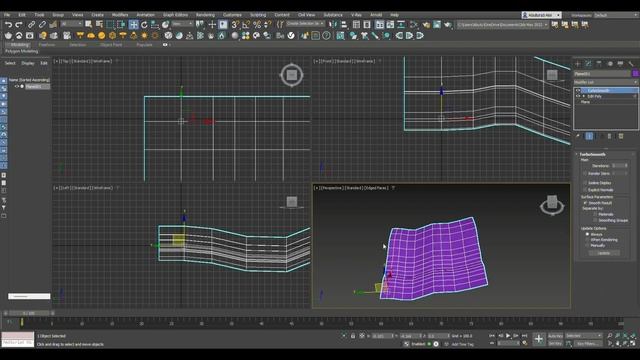The width and height of the screenshot is (640, 360).
Task: Open the Reference Coordinate System View dropdown
Action: tap(182, 24)
